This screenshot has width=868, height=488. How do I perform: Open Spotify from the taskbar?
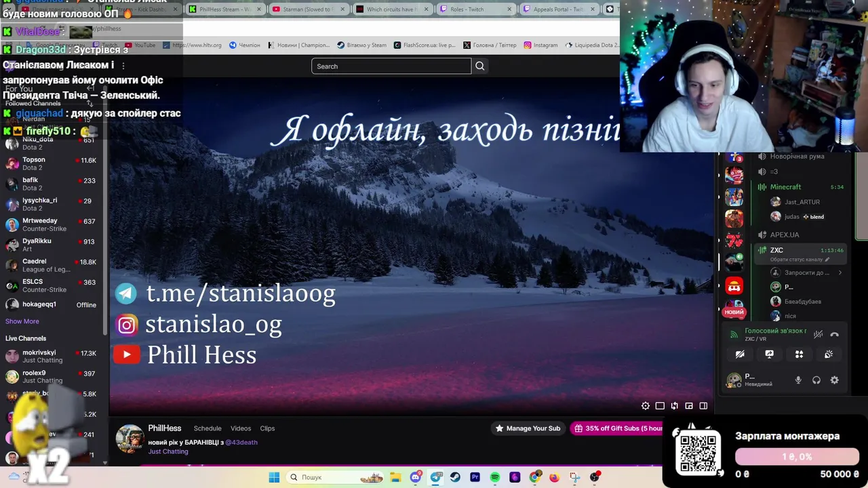point(495,477)
